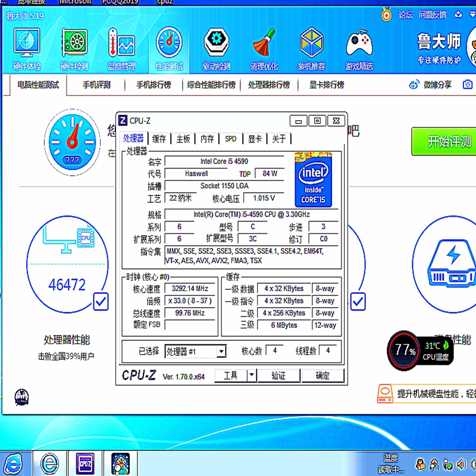The image size is (476, 476).
Task: Open the 论坛 link
Action: (x=406, y=14)
